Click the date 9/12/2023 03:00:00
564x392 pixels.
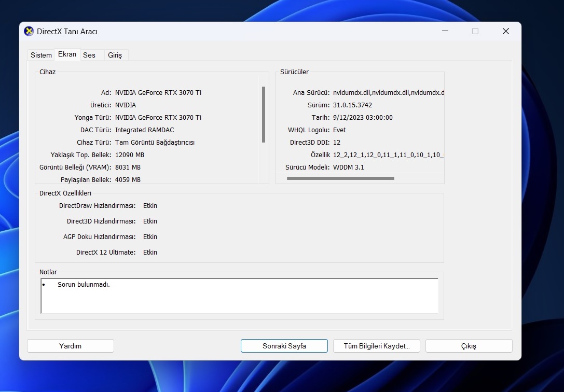click(363, 118)
